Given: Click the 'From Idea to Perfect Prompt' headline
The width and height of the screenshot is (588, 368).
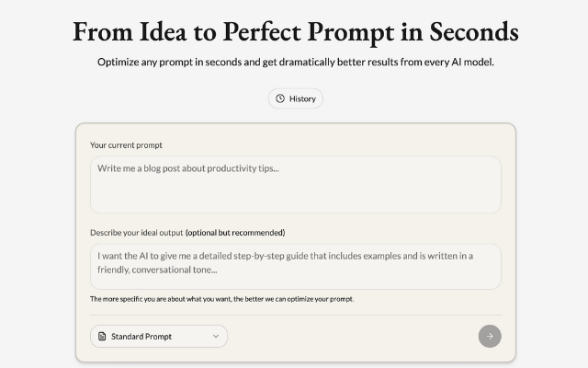Looking at the screenshot, I should coord(295,31).
